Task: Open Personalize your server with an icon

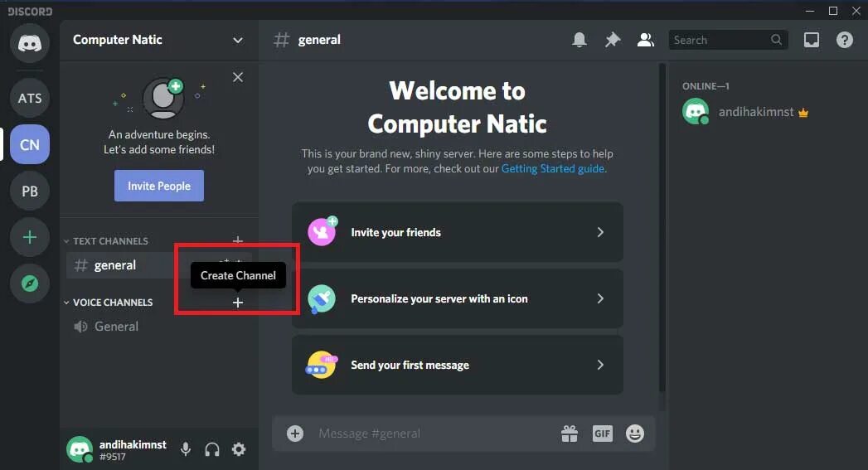Action: (458, 298)
